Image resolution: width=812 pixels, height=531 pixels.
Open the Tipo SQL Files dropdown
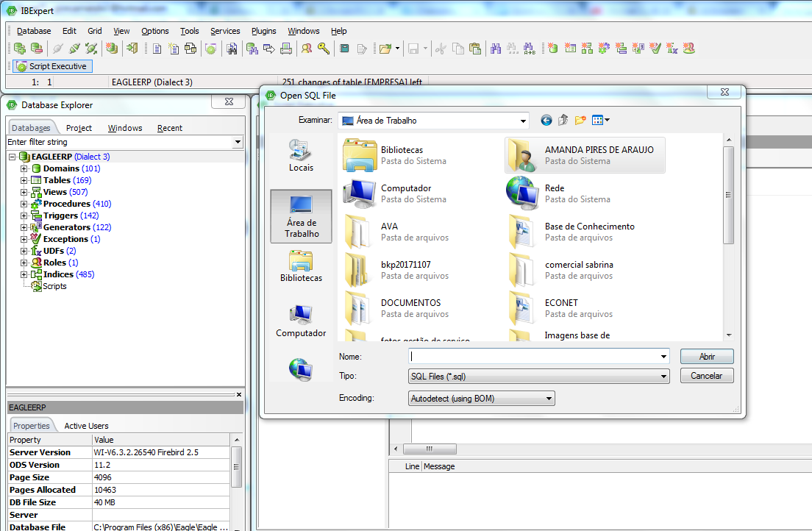pyautogui.click(x=663, y=377)
